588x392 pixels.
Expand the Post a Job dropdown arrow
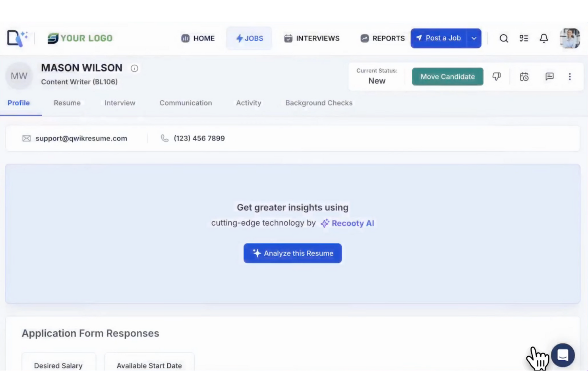click(474, 38)
